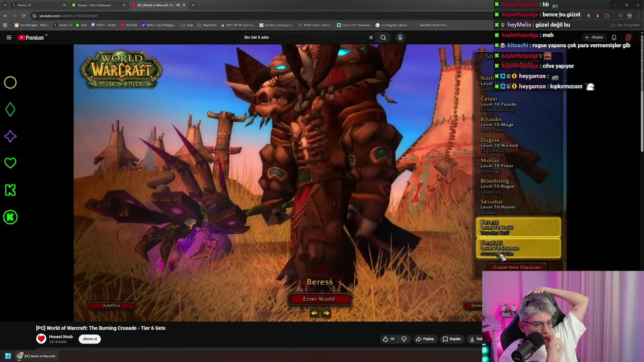Open the Vorp bookmark folder

(x=187, y=25)
